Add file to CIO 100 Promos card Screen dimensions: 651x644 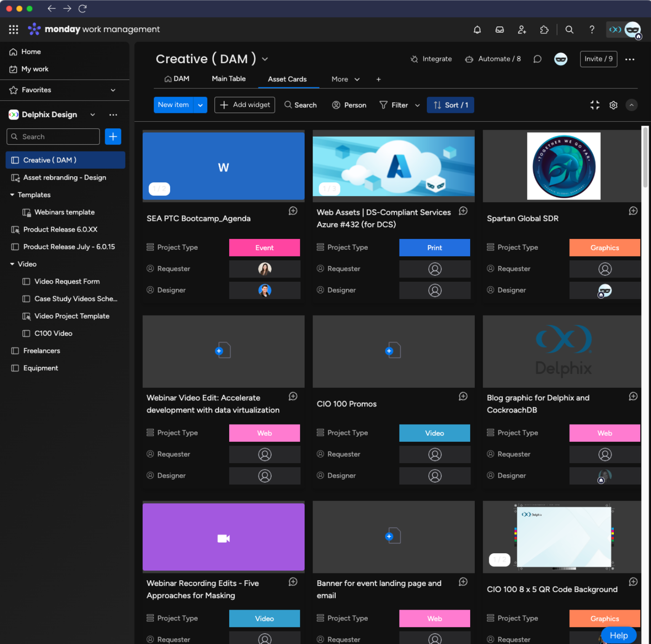[x=393, y=351]
